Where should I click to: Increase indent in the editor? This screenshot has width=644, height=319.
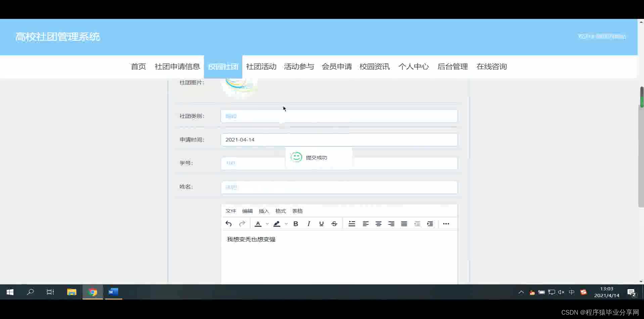pyautogui.click(x=430, y=224)
